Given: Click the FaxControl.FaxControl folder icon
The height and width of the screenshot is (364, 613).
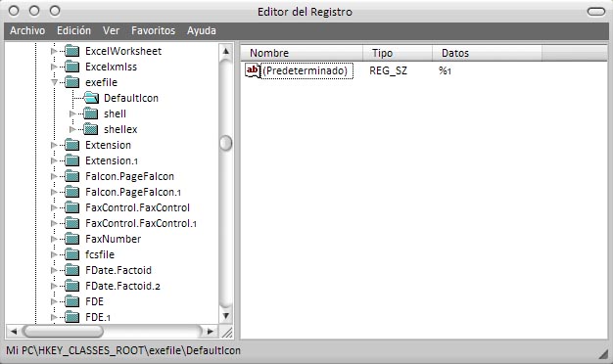Looking at the screenshot, I should click(x=71, y=207).
